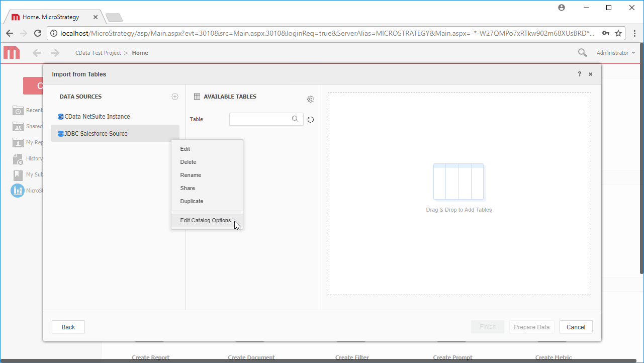Select Rename from the context menu

191,175
